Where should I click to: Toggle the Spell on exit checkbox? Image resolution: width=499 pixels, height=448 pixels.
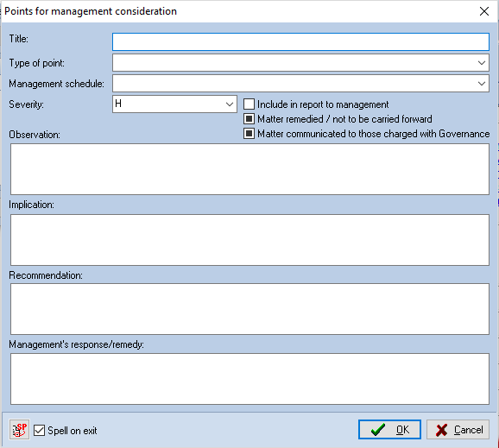[x=39, y=430]
